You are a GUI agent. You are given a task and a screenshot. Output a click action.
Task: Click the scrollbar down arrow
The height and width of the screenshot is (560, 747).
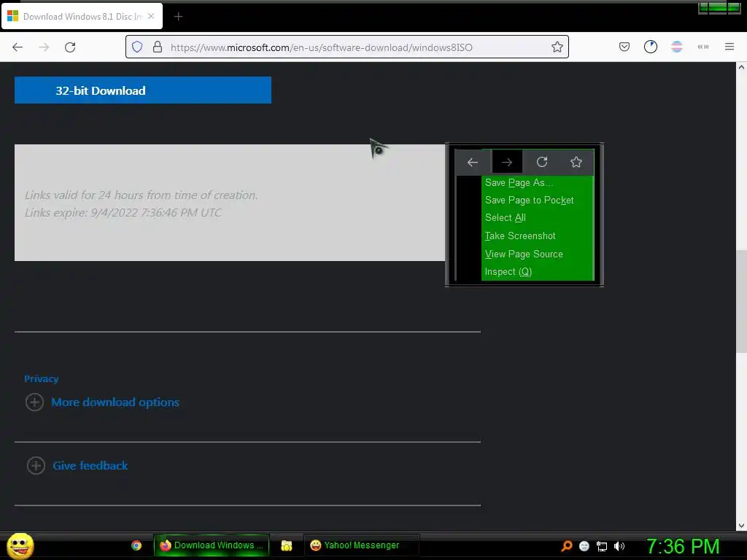(x=741, y=526)
